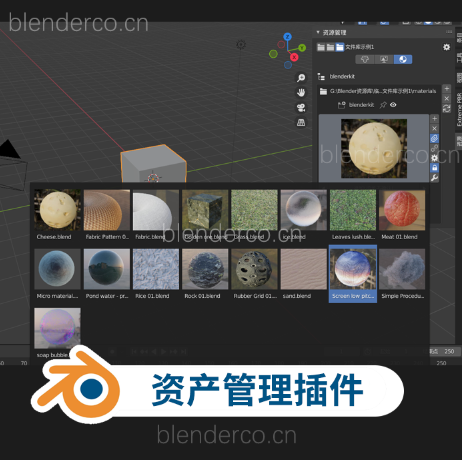Click the new-folder icon before blenderkit label
Viewport: 462px width, 460px height.
pos(342,105)
